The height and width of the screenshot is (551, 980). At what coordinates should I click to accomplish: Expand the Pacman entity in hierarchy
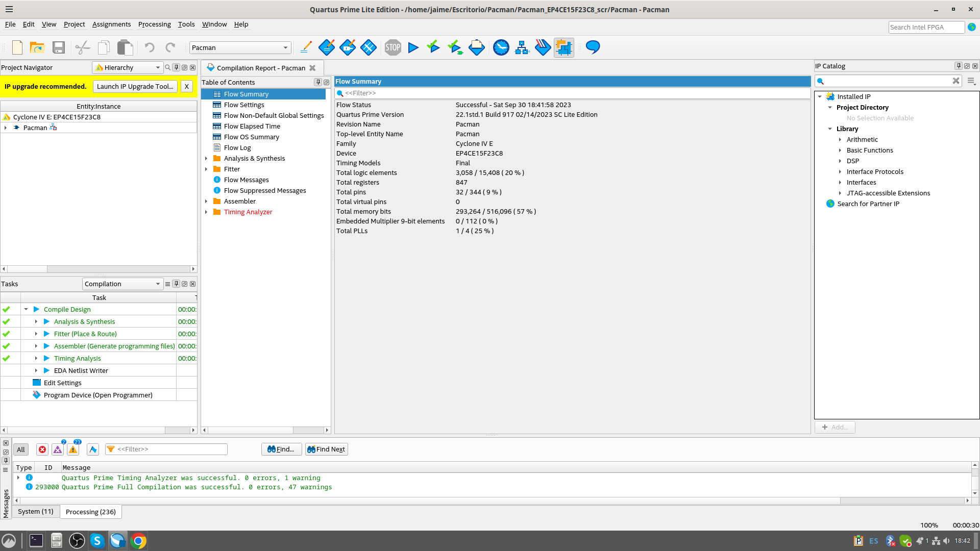(6, 128)
